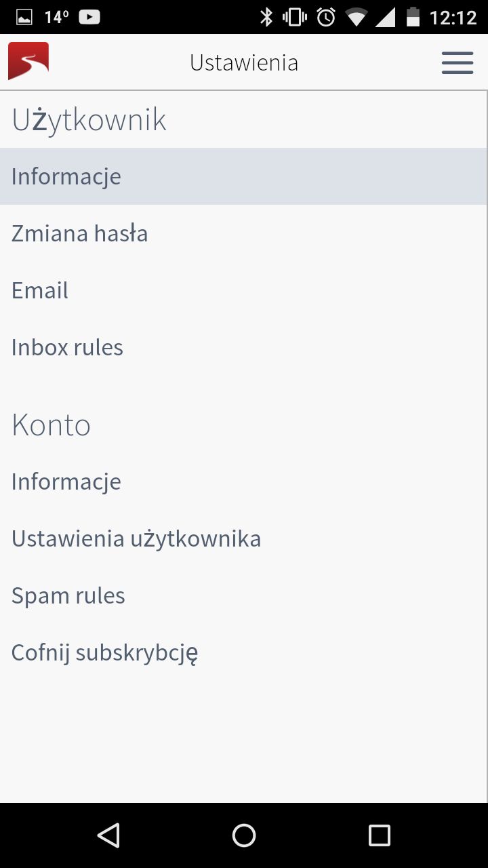Open recent apps with square button

pos(380,835)
